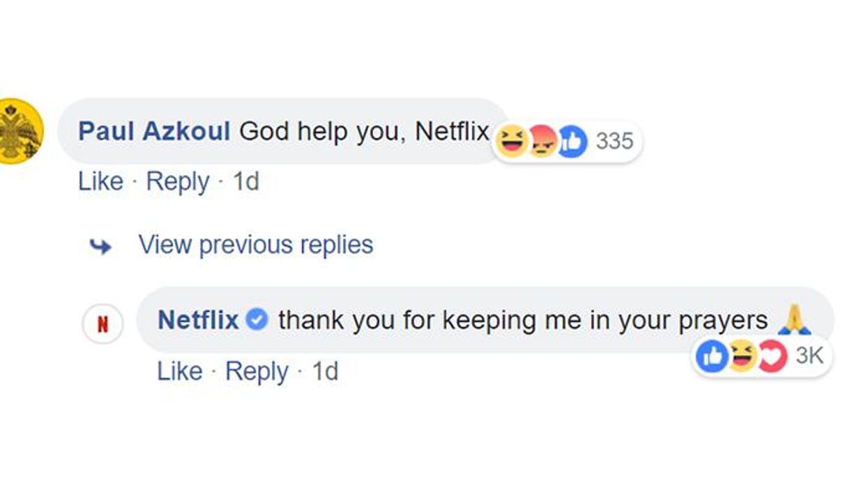
Task: Like Paul Azkoul's comment
Action: coord(102,181)
